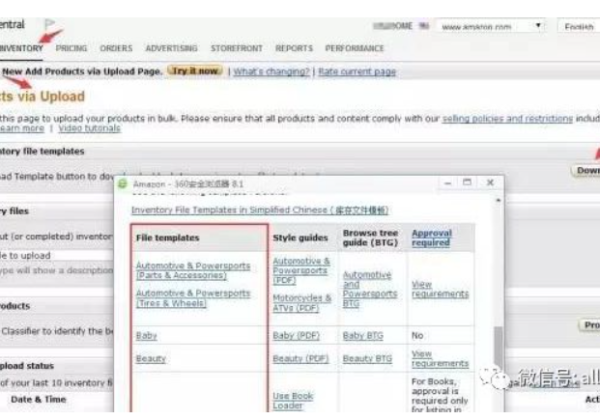Click the Rate current page link
Viewport: 600px width, 420px height.
pyautogui.click(x=357, y=72)
